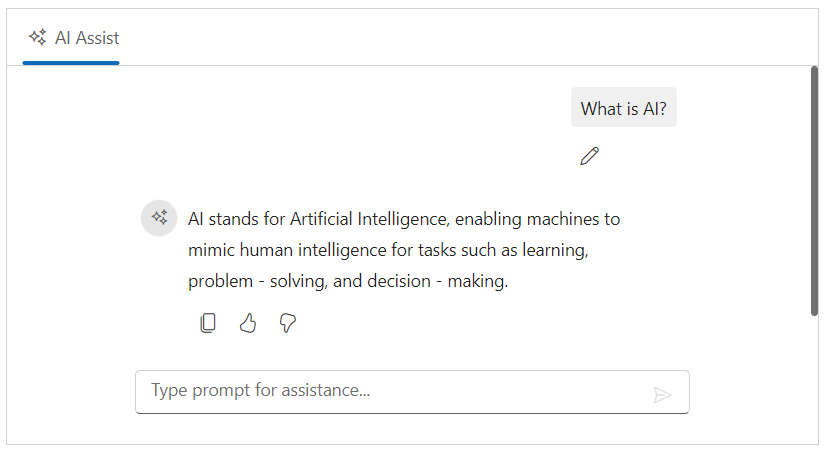Screen dimensions: 825x451
Task: Click the thumbs down icon on the response
Action: pos(288,323)
